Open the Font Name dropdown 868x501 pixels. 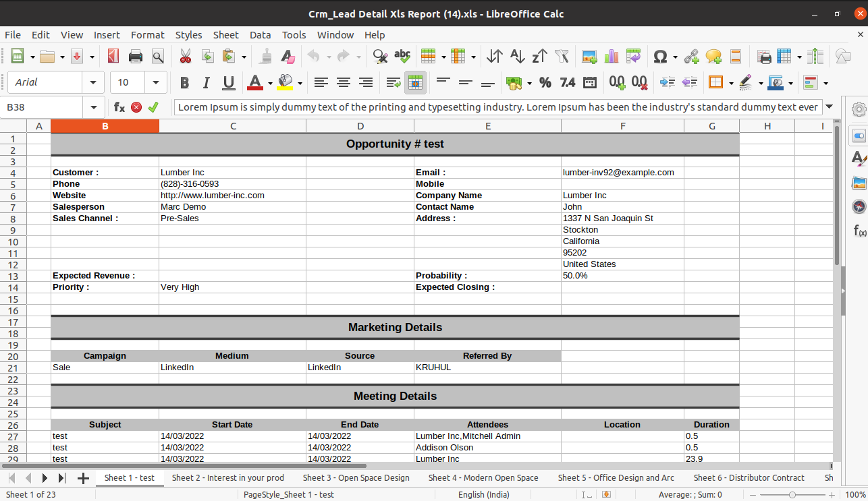[x=93, y=82]
